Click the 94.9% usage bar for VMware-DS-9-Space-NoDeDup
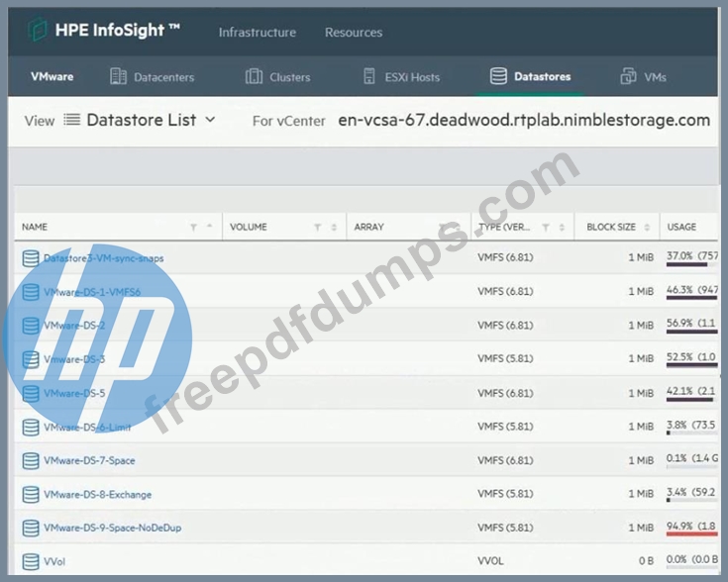 (691, 534)
